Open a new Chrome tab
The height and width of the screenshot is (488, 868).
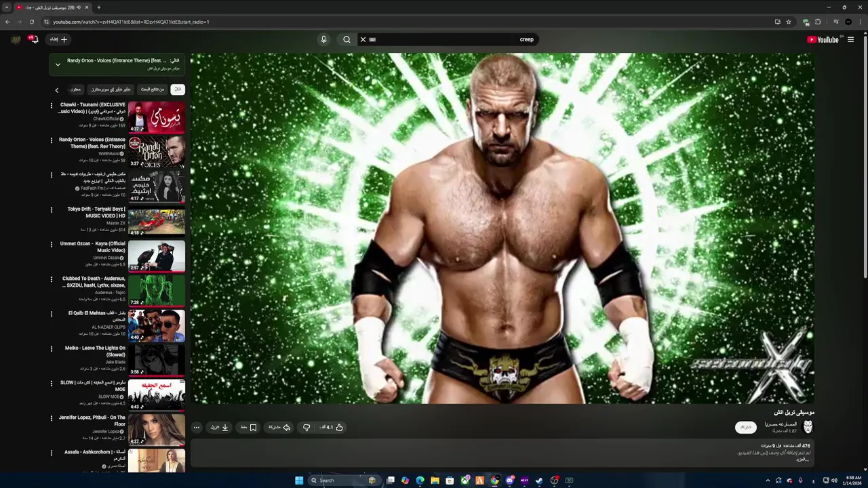[99, 7]
